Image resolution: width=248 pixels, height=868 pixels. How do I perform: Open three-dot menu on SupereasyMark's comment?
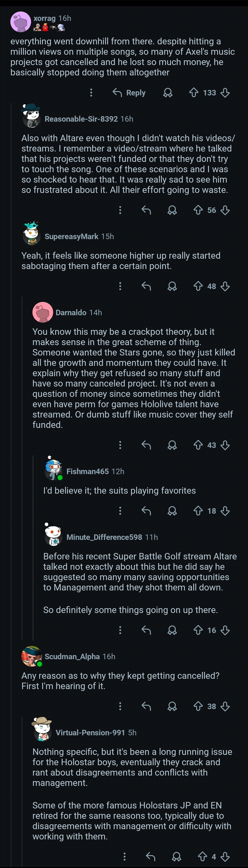click(120, 286)
